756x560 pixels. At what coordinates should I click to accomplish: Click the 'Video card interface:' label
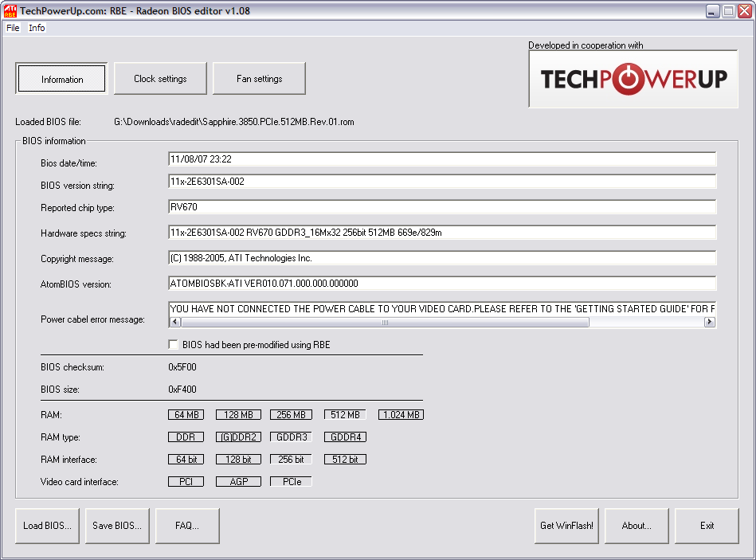tap(80, 482)
